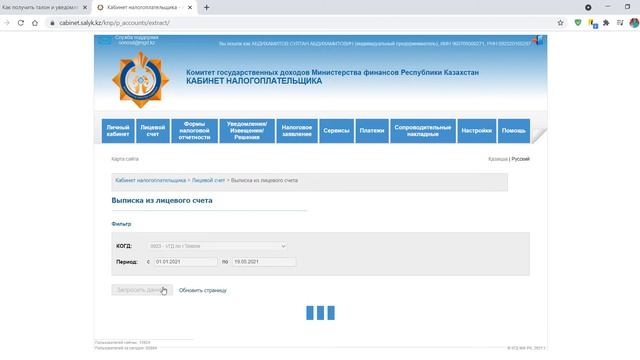This screenshot has width=640, height=360.
Task: Click the yellow-blue extension icon in toolbar
Action: (593, 24)
